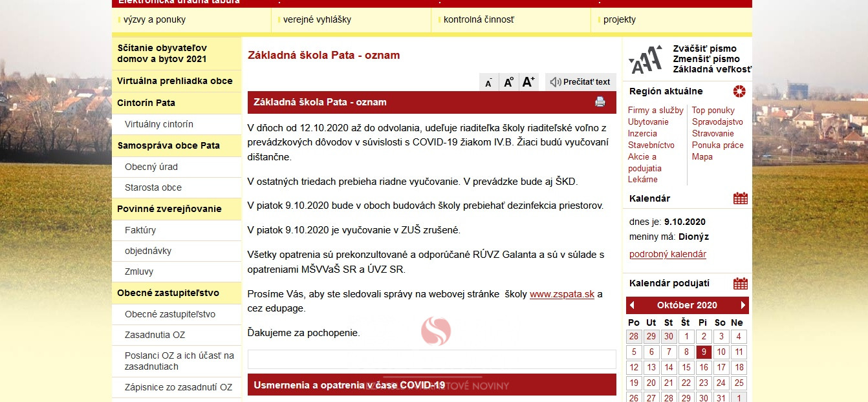Reset text size with middle A icon
Screen dimensions: 868x402
pyautogui.click(x=508, y=82)
